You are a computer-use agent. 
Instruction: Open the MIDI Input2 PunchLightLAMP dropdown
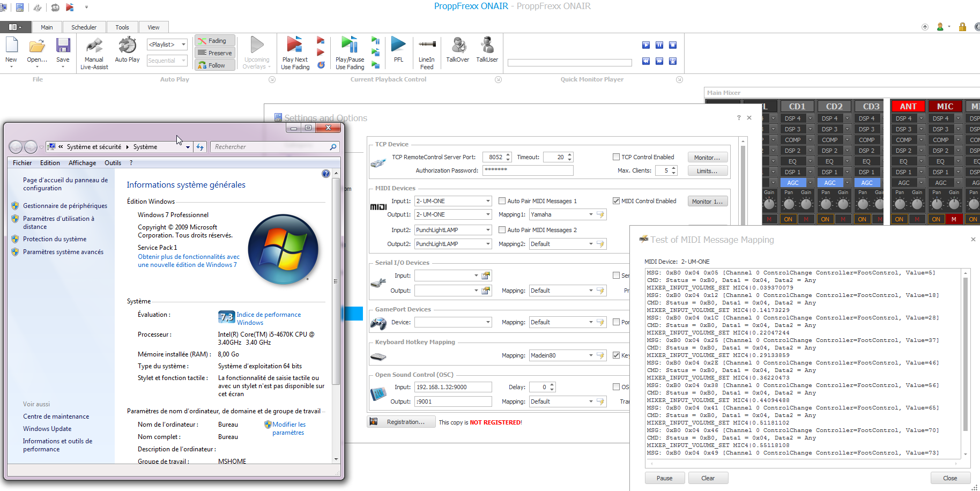point(488,230)
